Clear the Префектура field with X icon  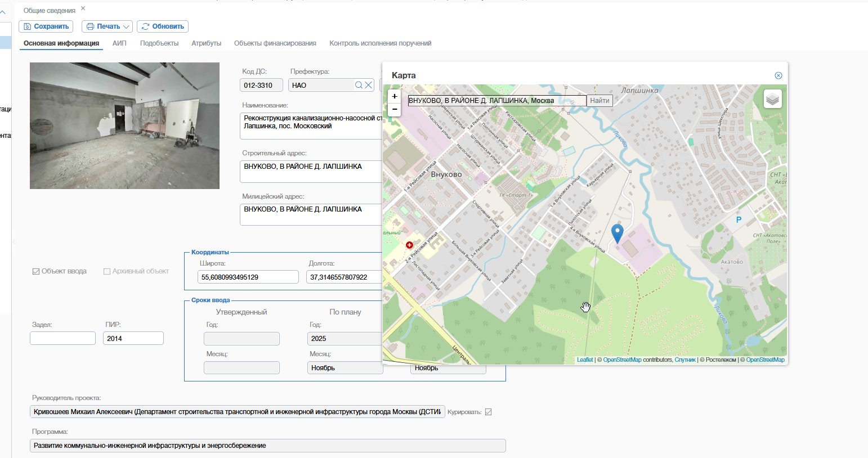368,85
